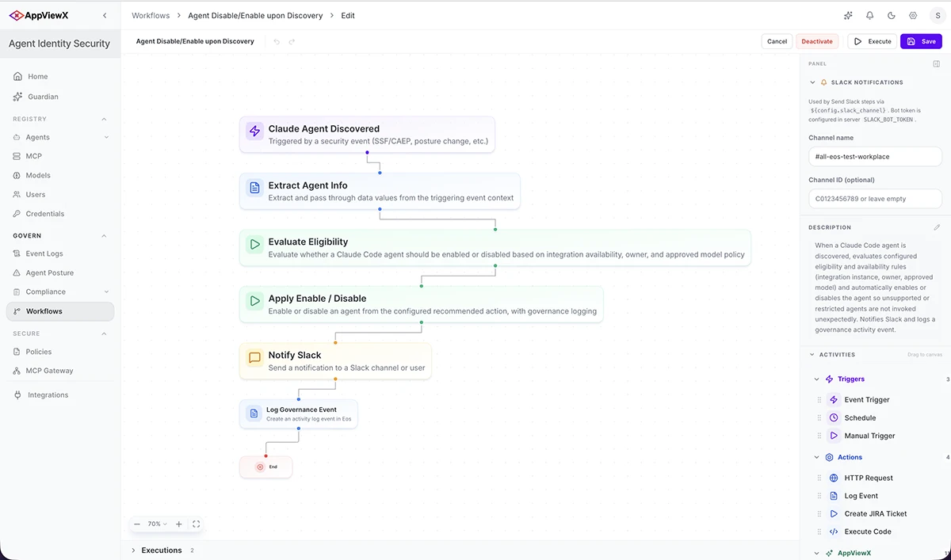Open Users in the sidebar
The width and height of the screenshot is (951, 560).
[x=59, y=195]
